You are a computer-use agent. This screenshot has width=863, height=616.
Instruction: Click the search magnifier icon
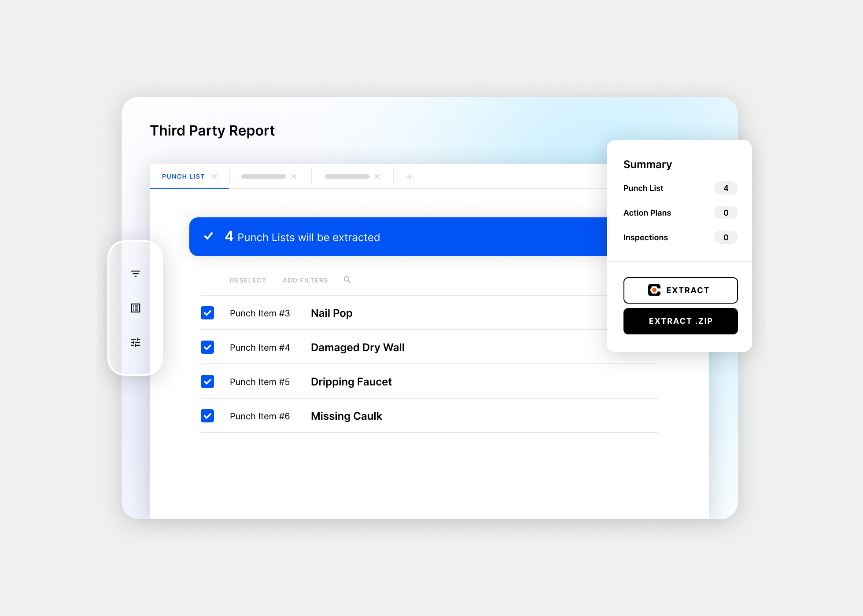[x=347, y=280]
